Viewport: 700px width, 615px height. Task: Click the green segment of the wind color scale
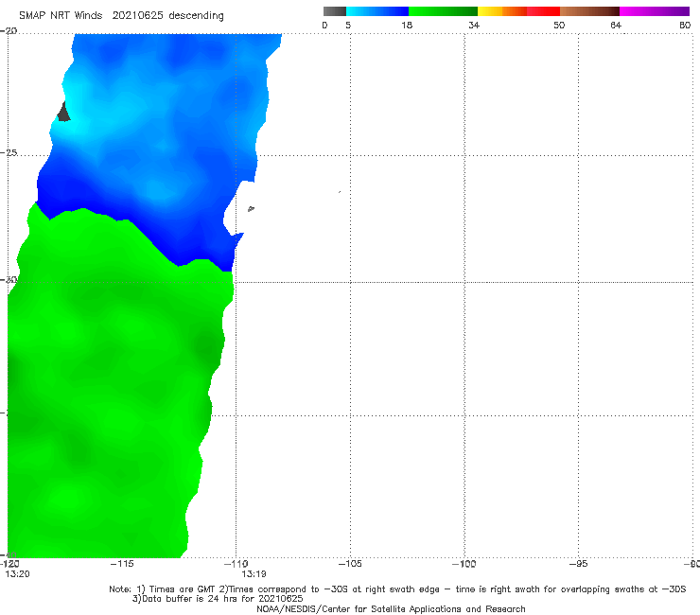pos(443,11)
